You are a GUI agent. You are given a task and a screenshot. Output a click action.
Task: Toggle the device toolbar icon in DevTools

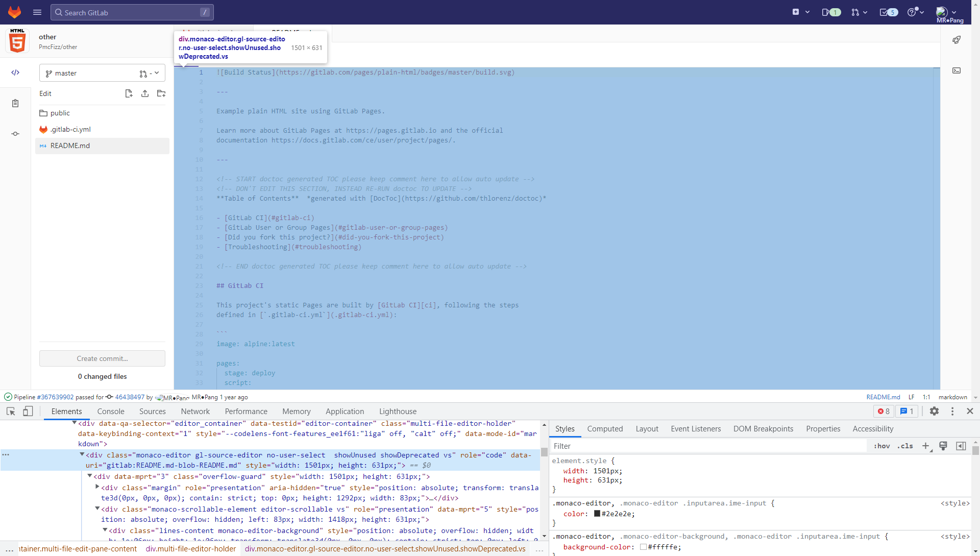(x=28, y=412)
